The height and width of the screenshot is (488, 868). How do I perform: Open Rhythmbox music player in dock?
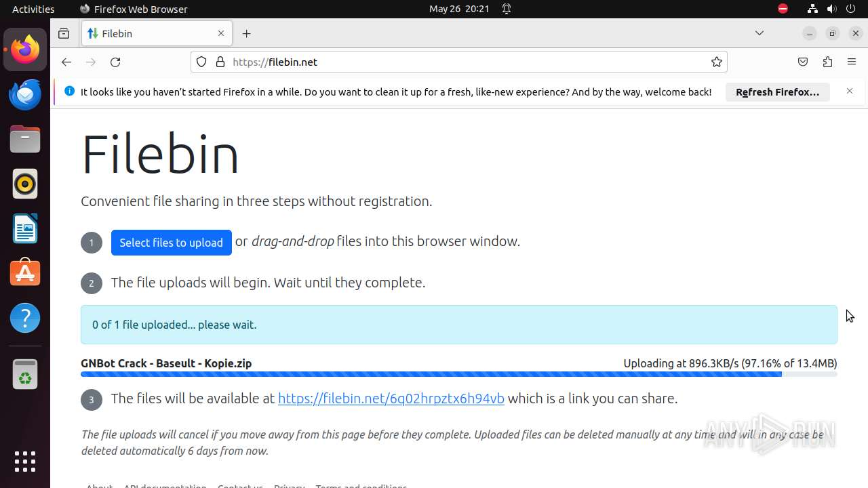click(x=25, y=184)
